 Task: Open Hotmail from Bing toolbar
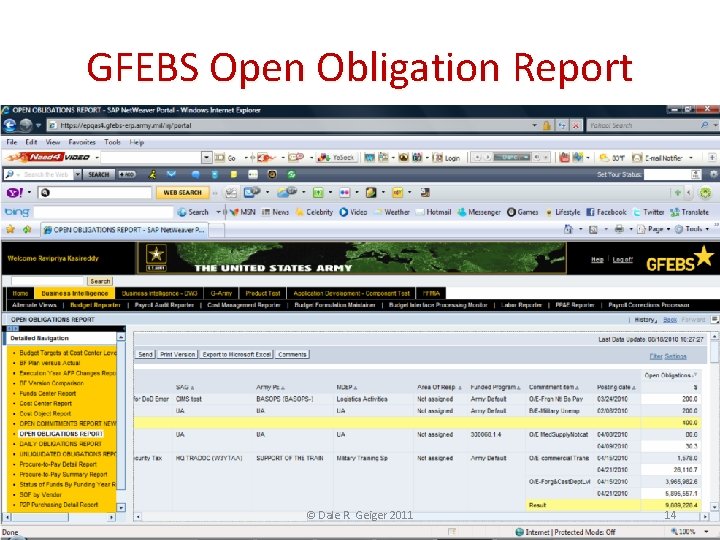coord(433,212)
